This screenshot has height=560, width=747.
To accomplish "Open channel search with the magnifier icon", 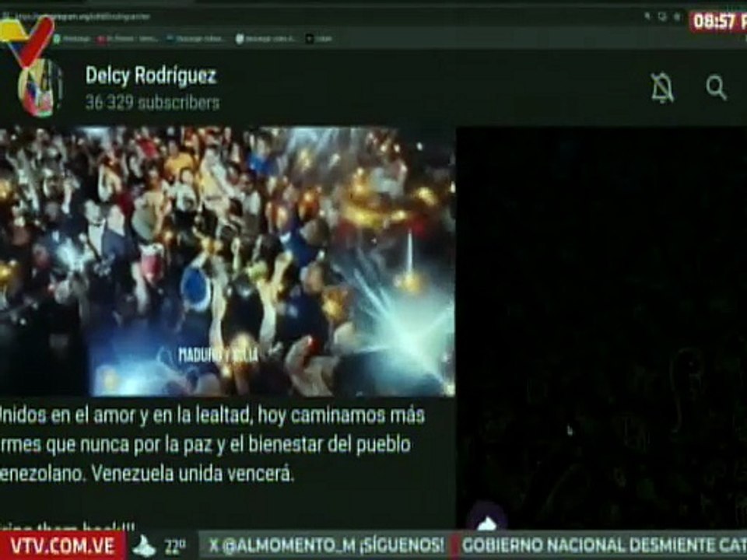I will tap(716, 88).
